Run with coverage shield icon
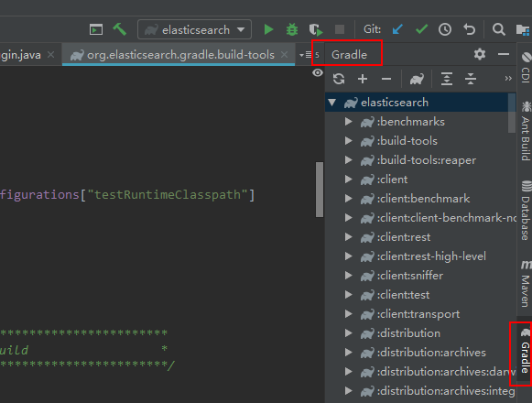The image size is (532, 403). [316, 29]
